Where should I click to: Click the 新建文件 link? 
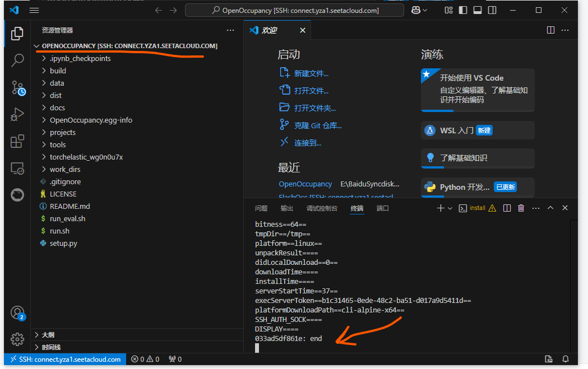click(x=311, y=73)
